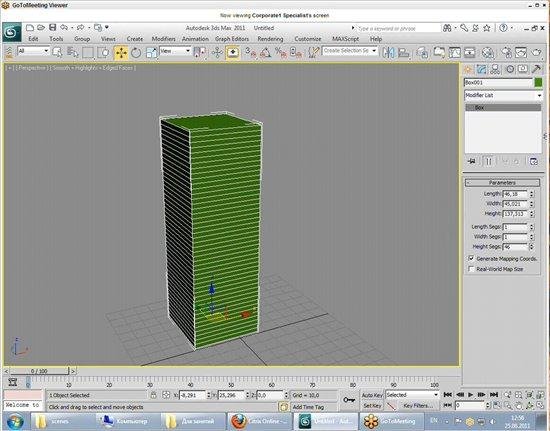Click the Save icon in quick access toolbar
Viewport: 550px width, 431px height.
tap(53, 27)
